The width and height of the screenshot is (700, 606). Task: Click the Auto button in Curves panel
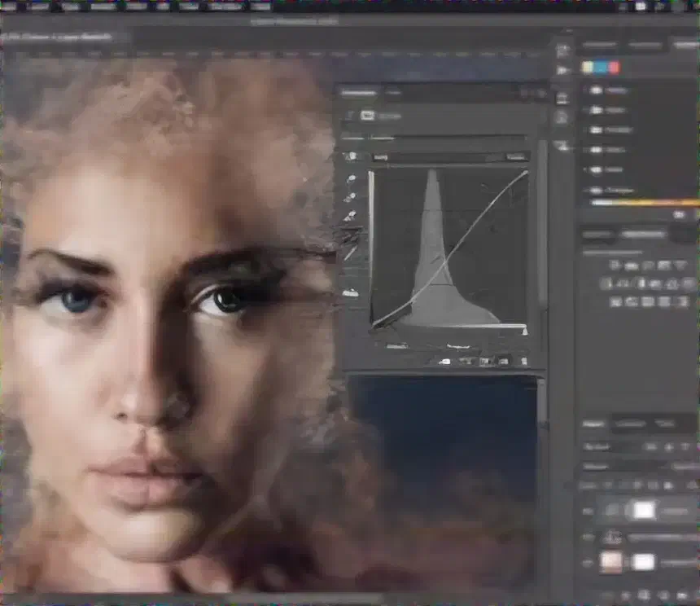click(516, 156)
